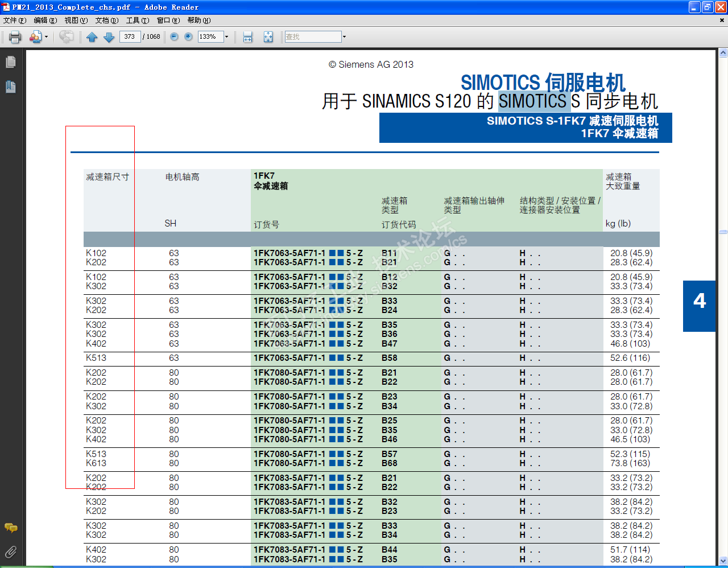The height and width of the screenshot is (568, 728).
Task: Open the 文档 menu
Action: (x=107, y=20)
